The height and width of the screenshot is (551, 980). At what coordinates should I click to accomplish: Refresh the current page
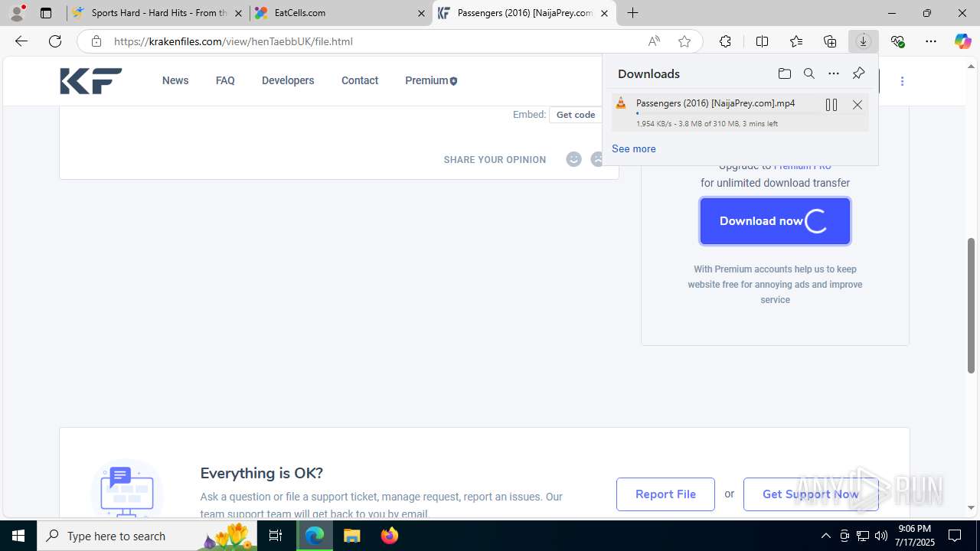[x=55, y=41]
